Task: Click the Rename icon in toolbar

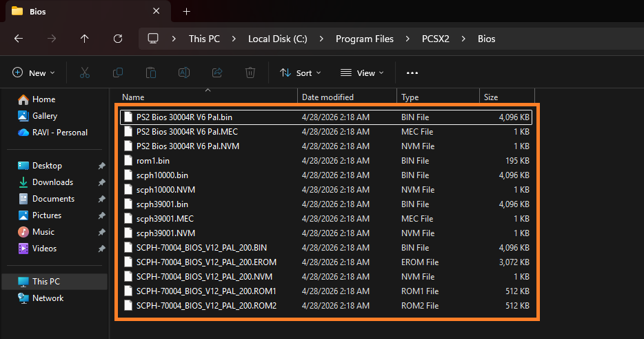Action: 184,72
